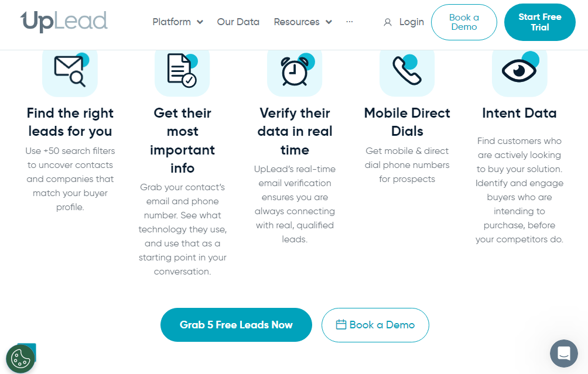Click the Intent Data heading
Screen dimensions: 588x374
click(x=519, y=113)
